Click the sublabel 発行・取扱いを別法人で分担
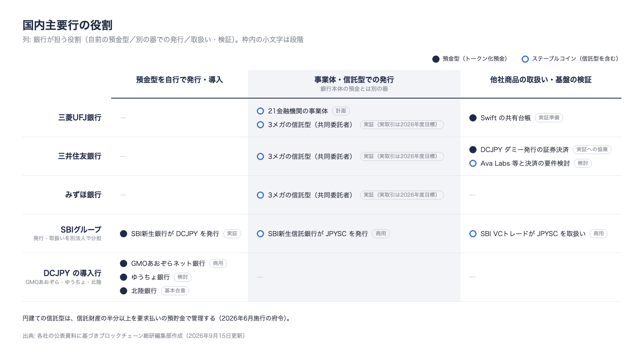Screen dimensions: 644x356 [x=68, y=238]
